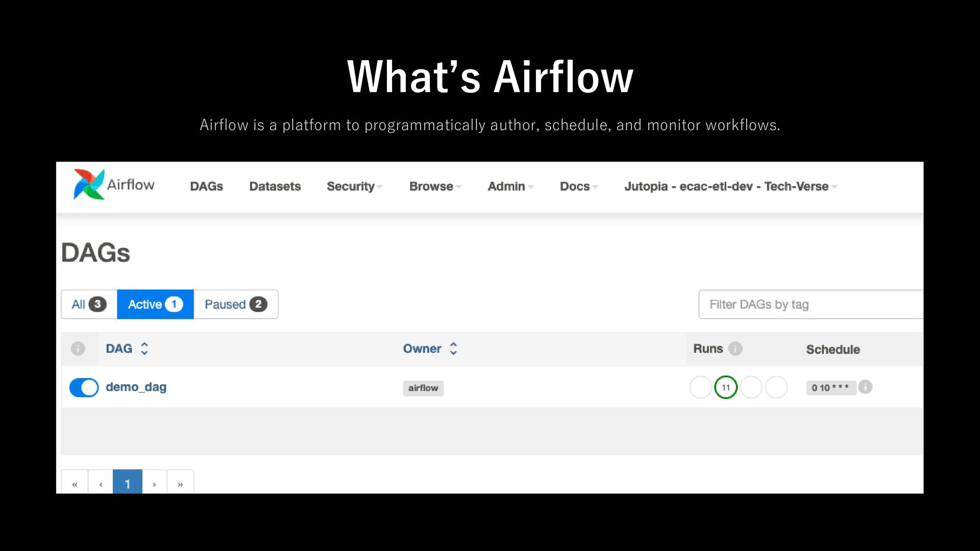The image size is (980, 551).
Task: Click the green run circle showing 11
Action: click(726, 387)
